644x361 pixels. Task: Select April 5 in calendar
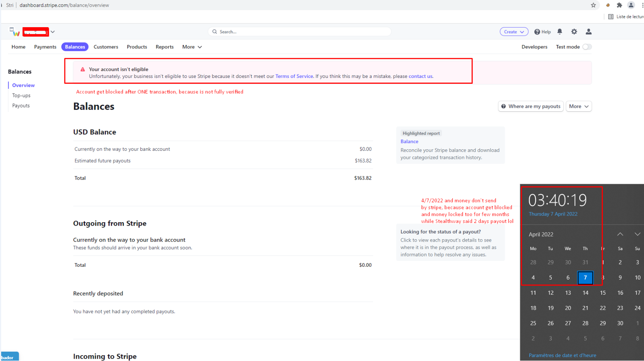(x=551, y=278)
